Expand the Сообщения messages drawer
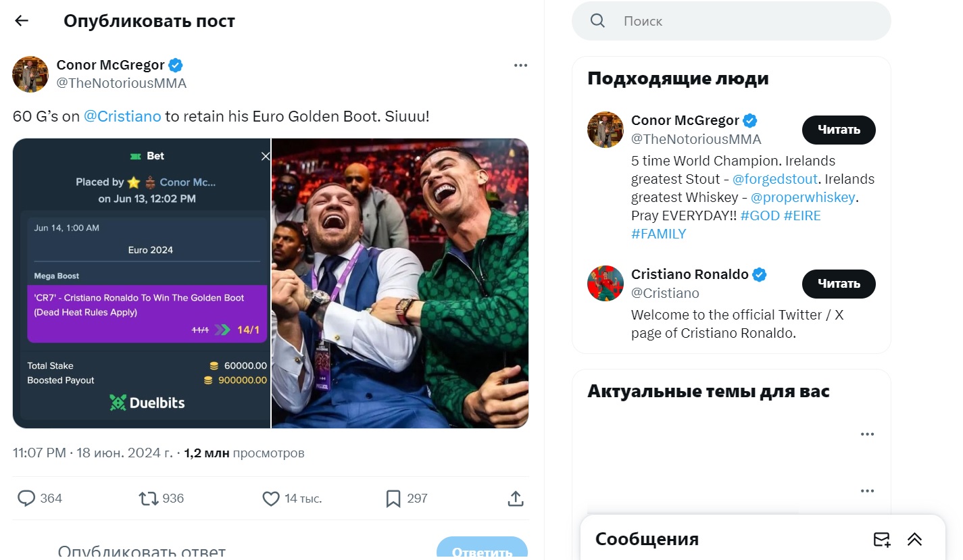Image resolution: width=963 pixels, height=560 pixels. [x=914, y=539]
